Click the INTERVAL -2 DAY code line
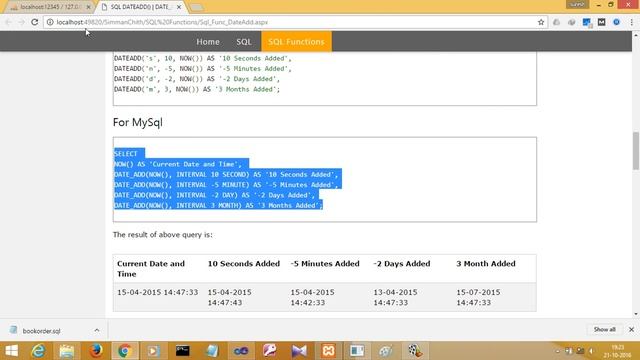 (x=215, y=195)
